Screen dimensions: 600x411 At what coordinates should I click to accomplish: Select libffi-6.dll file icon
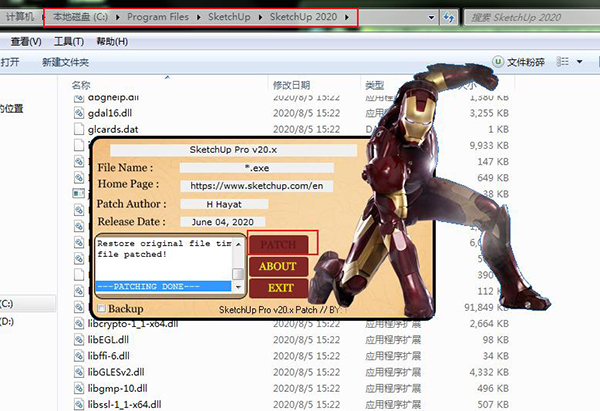point(78,356)
